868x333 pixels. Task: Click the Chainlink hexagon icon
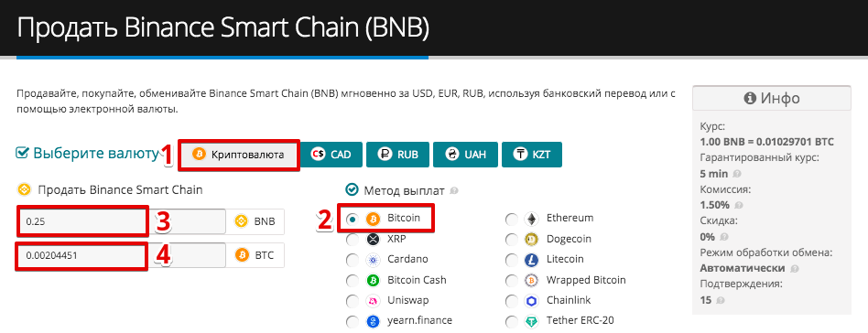point(531,301)
